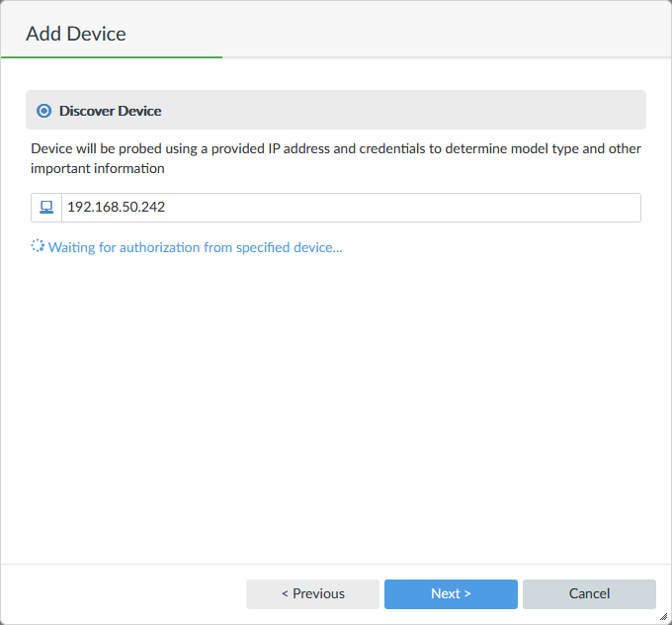The image size is (672, 625).
Task: Cancel the Add Device dialog
Action: [x=589, y=594]
